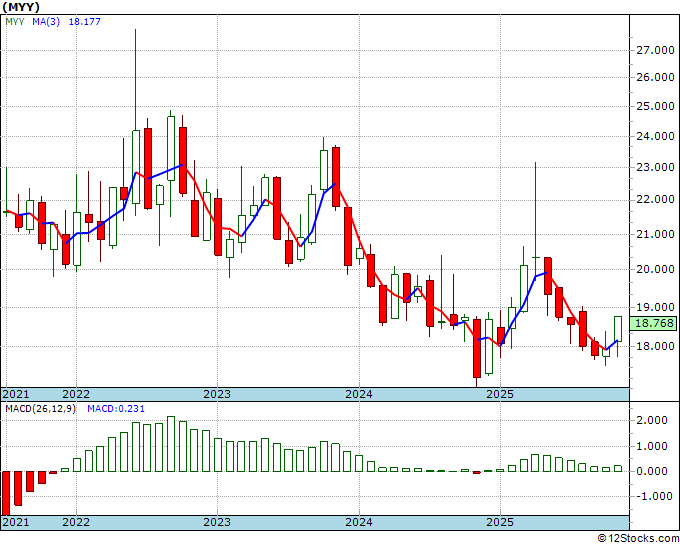Click the 22.000 price axis label
This screenshot has height=546, width=680.
(655, 200)
